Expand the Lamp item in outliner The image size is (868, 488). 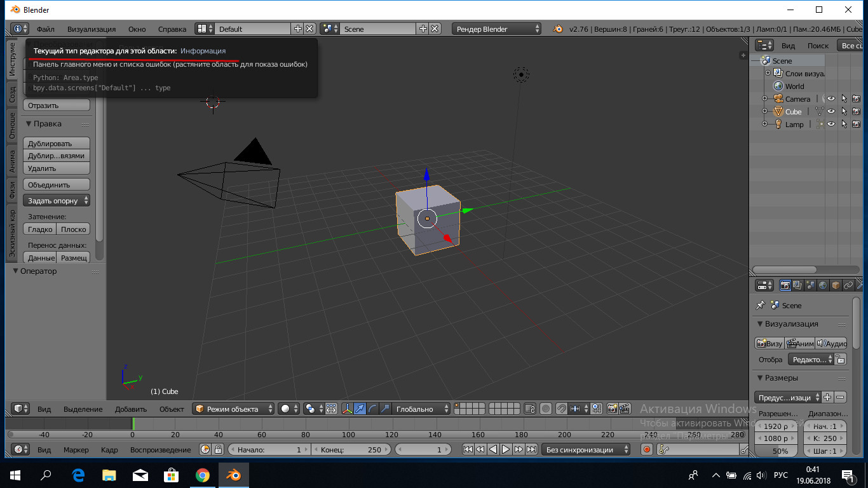(765, 124)
